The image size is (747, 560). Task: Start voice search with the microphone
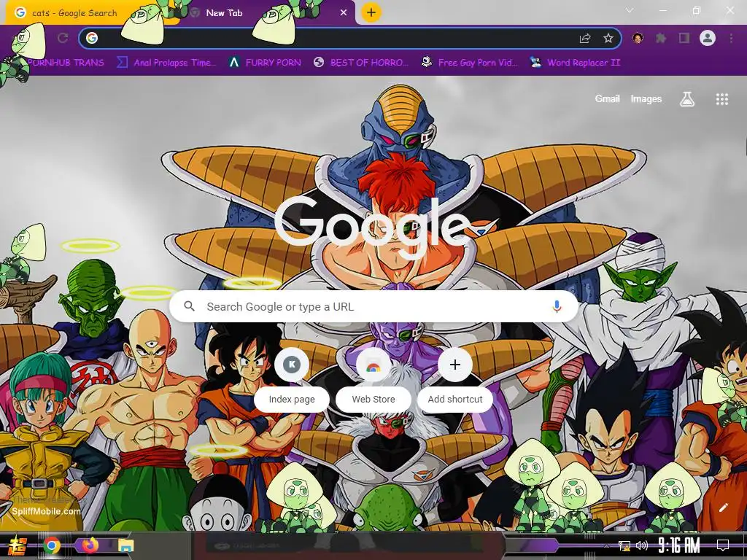coord(557,307)
